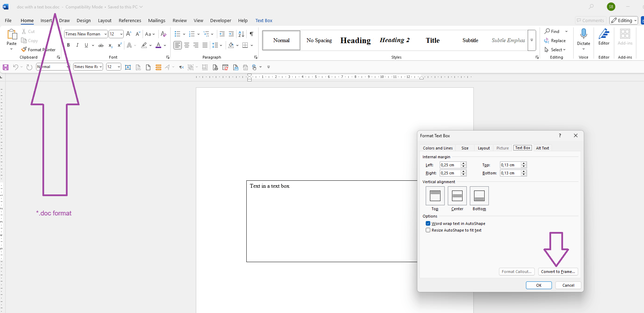Image resolution: width=644 pixels, height=313 pixels.
Task: Click the Paste clipboard icon
Action: [x=12, y=34]
